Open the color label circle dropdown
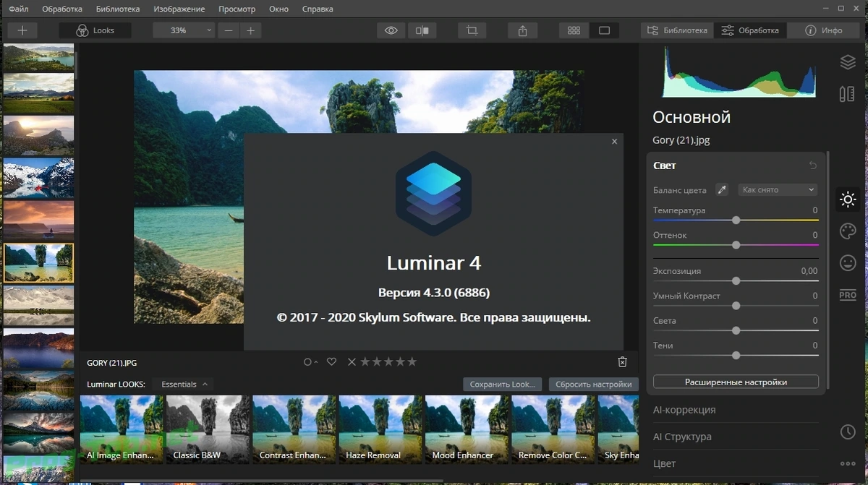 (x=310, y=361)
